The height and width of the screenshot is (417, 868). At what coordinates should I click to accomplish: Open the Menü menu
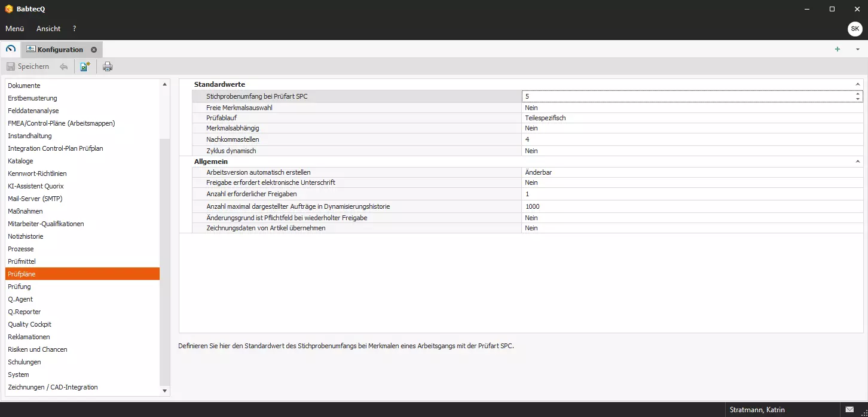[14, 29]
